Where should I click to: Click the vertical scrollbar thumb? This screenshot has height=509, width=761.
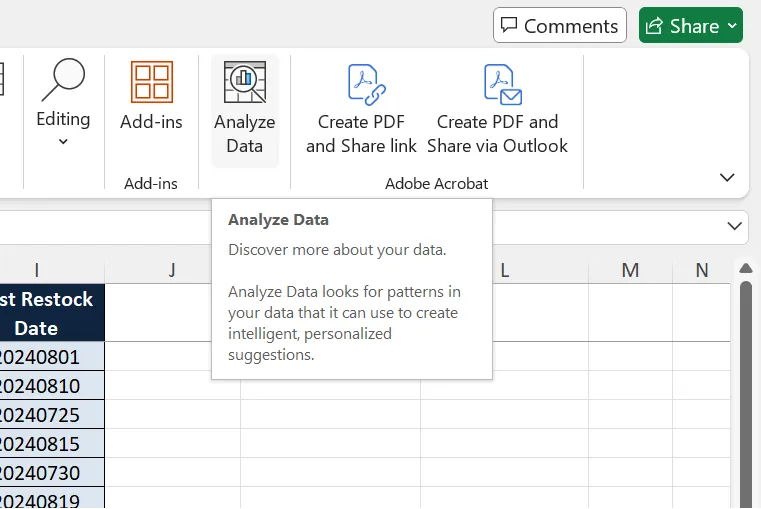pos(746,394)
